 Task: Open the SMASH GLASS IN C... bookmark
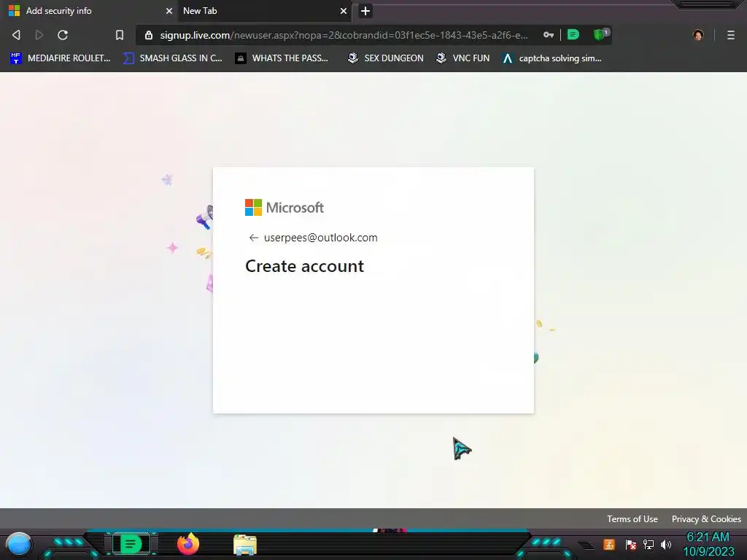pos(172,58)
